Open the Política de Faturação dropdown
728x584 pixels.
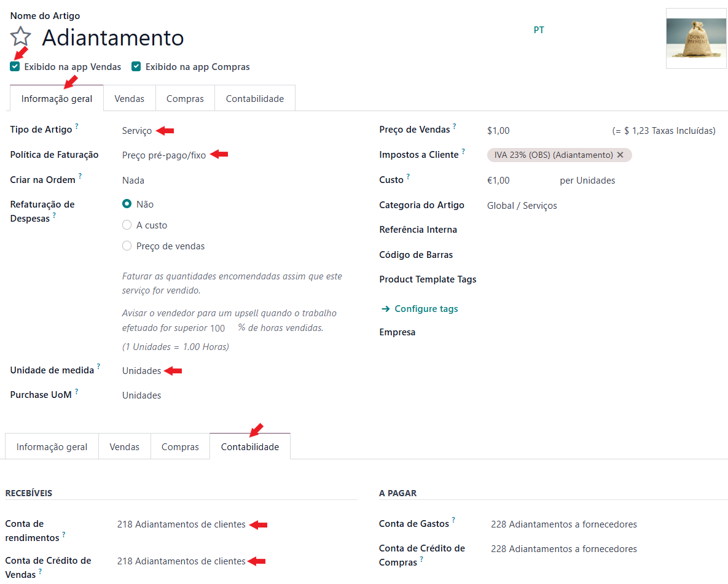tap(164, 155)
